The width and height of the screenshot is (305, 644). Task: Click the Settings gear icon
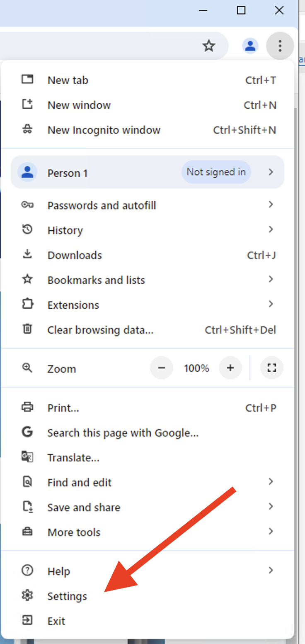27,596
